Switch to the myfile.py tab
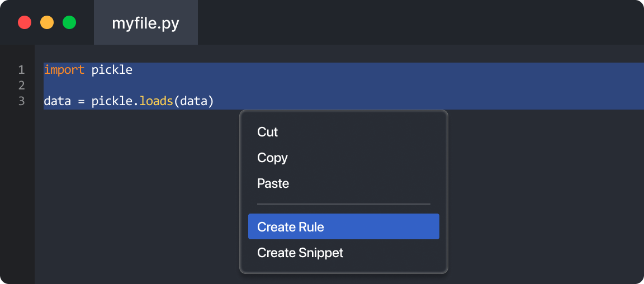This screenshot has height=284, width=644. (x=145, y=23)
